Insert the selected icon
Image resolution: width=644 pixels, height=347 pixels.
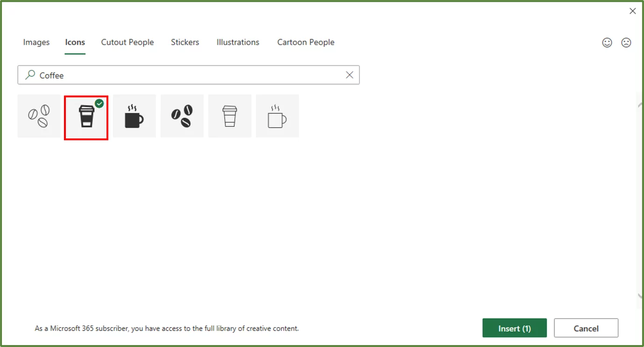point(514,328)
